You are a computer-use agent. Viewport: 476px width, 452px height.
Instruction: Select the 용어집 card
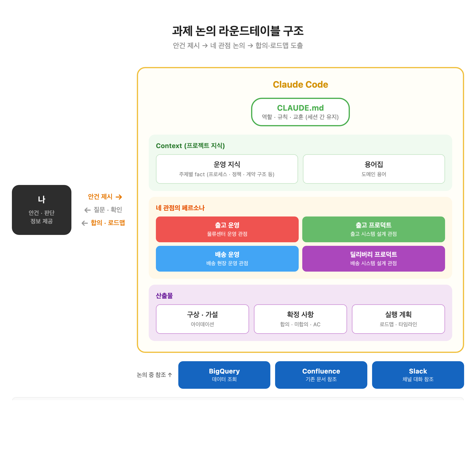[x=374, y=169]
